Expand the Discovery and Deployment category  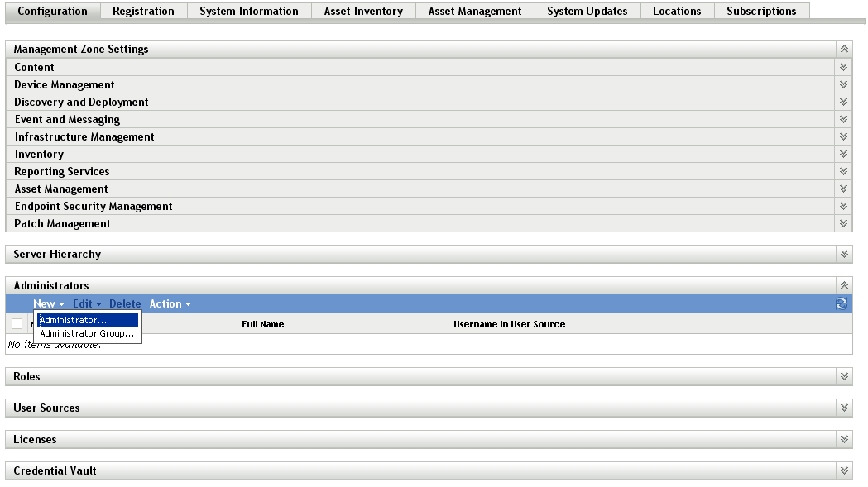point(843,102)
